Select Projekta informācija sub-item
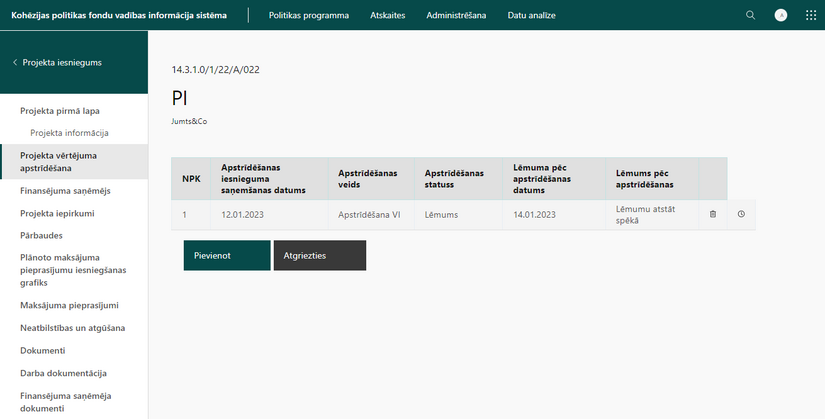Screen dimensions: 825x419 [69, 133]
